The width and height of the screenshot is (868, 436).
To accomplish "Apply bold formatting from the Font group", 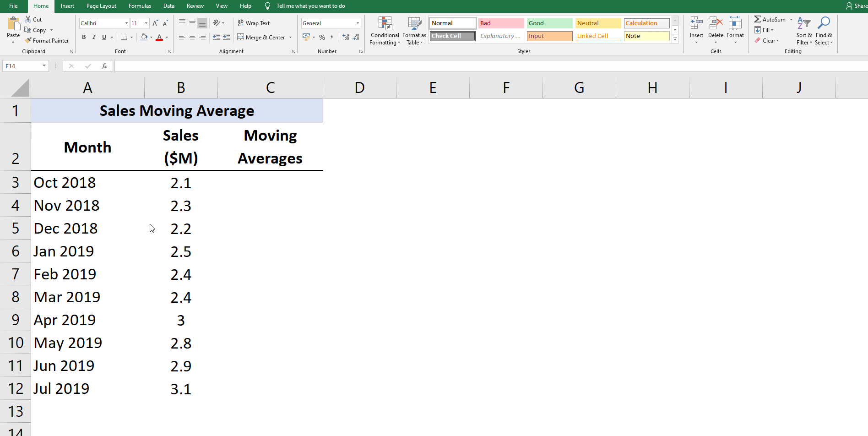I will 84,37.
